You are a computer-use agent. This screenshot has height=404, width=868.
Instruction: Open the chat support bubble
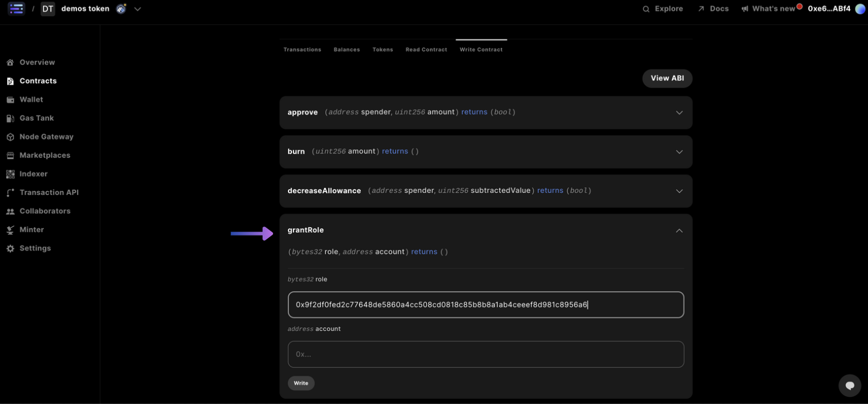tap(849, 385)
